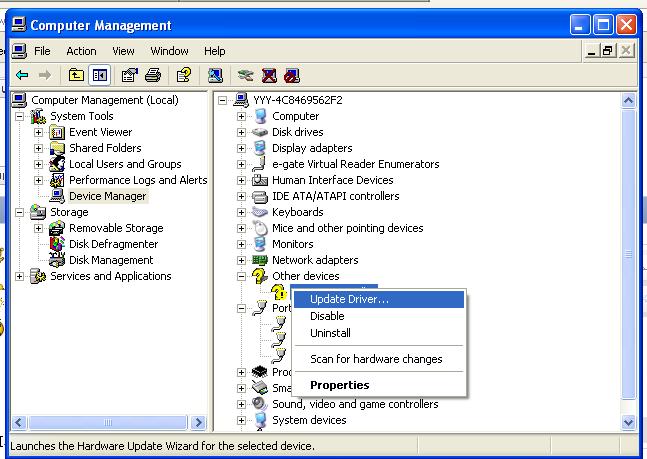
Task: Expand the Network adapters category
Action: [x=241, y=260]
